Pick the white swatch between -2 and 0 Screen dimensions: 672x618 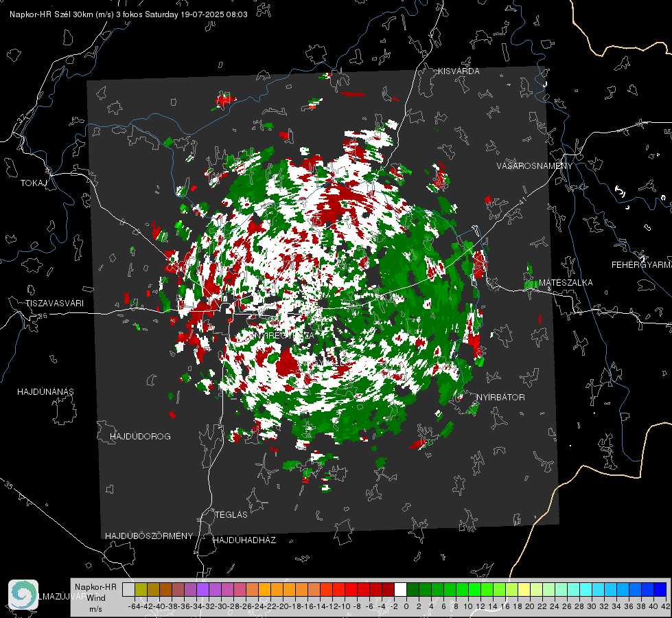[400, 589]
